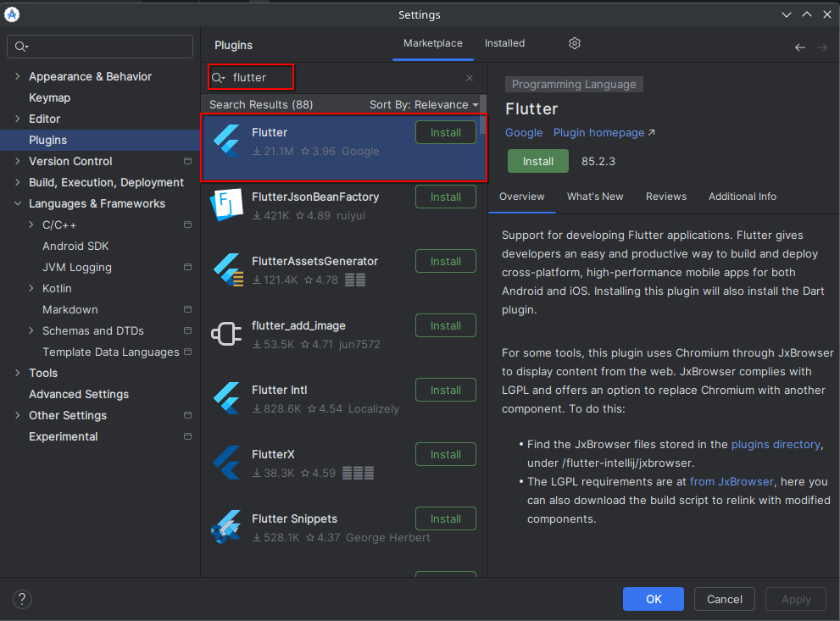Click the FlutterJsonBeanFactory plugin icon

(226, 205)
